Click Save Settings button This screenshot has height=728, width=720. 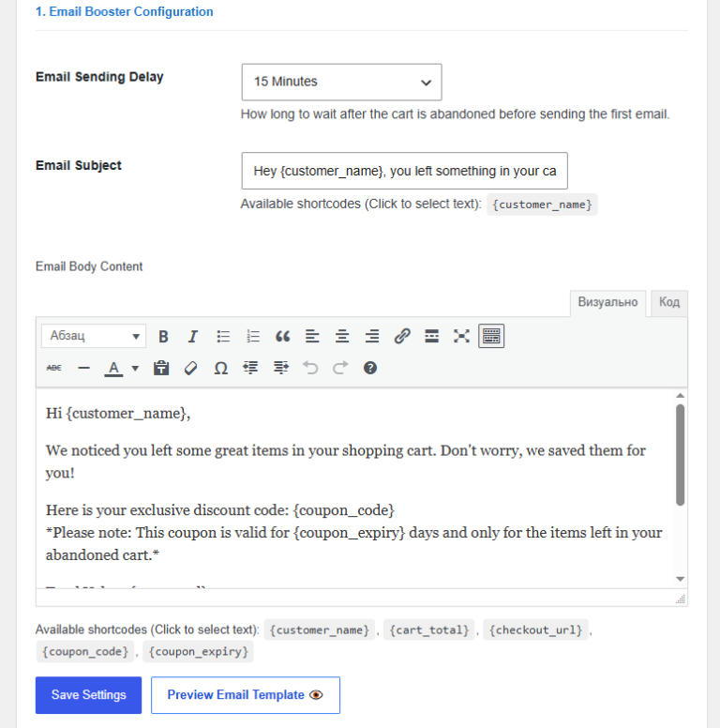[x=89, y=695]
